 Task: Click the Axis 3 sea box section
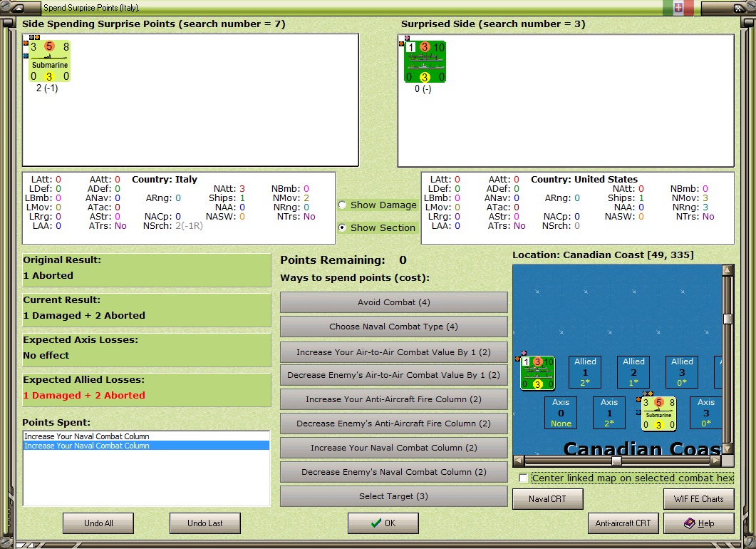[705, 413]
